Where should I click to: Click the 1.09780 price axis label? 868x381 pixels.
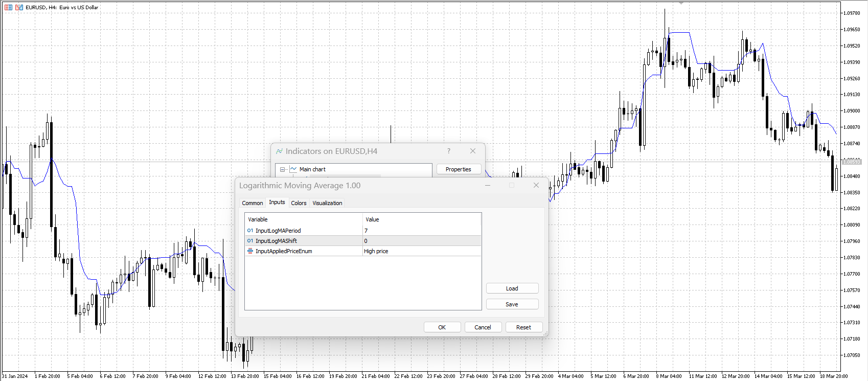852,13
